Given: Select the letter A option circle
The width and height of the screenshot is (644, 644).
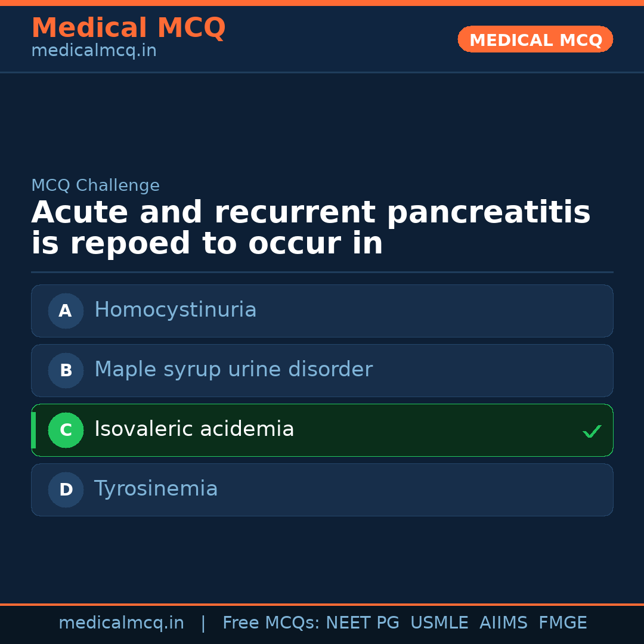Looking at the screenshot, I should 66,311.
